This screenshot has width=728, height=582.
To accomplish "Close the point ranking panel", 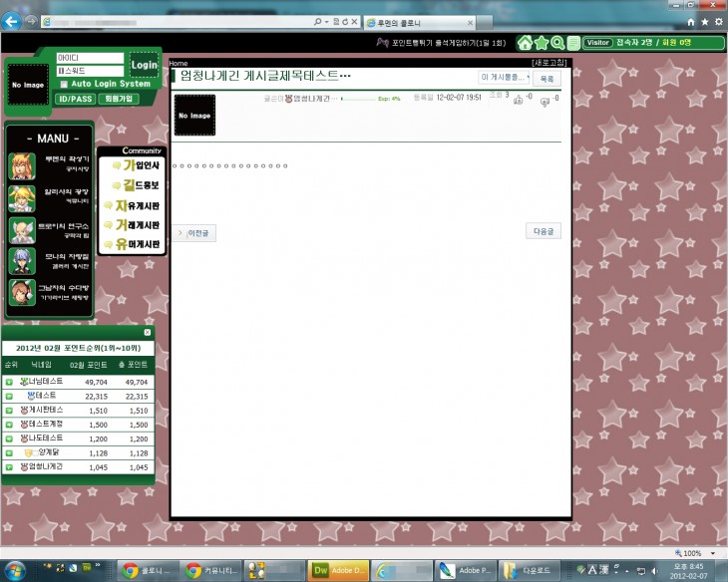I will (x=148, y=332).
